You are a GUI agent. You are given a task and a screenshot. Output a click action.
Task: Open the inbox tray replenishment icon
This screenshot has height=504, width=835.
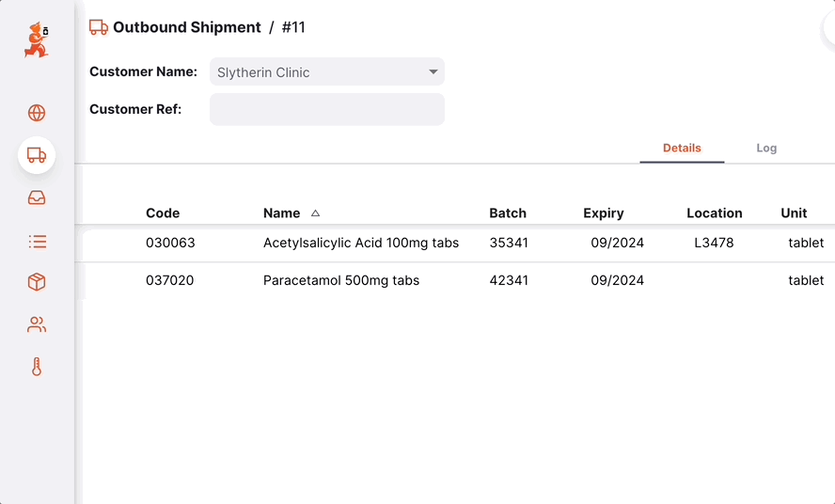(x=37, y=197)
